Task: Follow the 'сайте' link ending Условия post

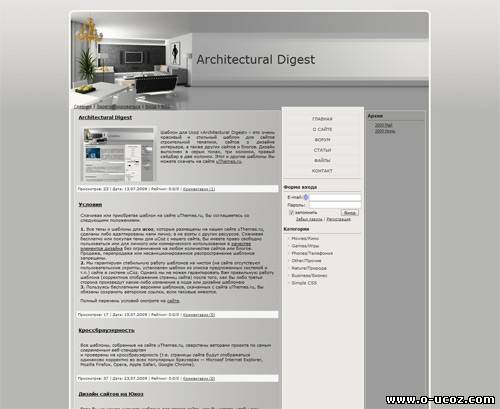Action: [x=173, y=301]
